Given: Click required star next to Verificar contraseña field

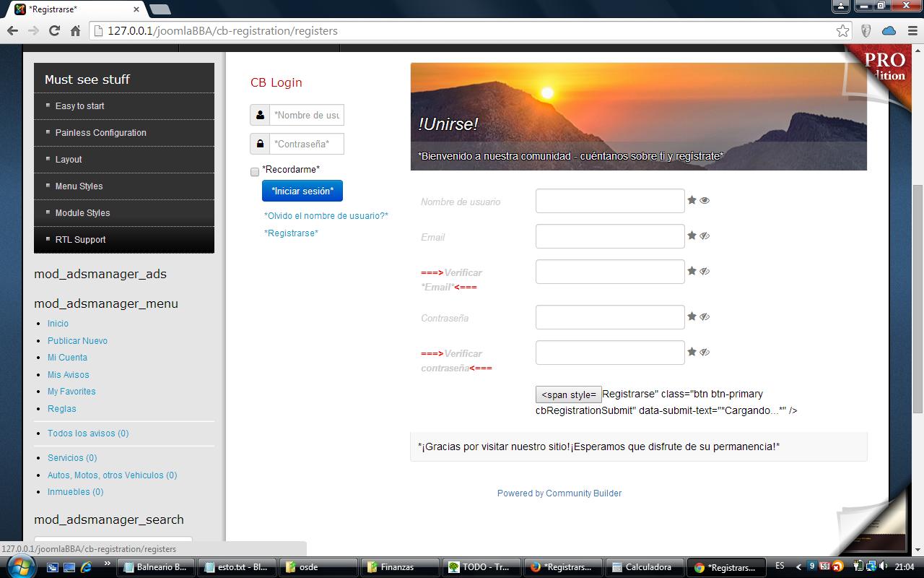Looking at the screenshot, I should pos(692,352).
